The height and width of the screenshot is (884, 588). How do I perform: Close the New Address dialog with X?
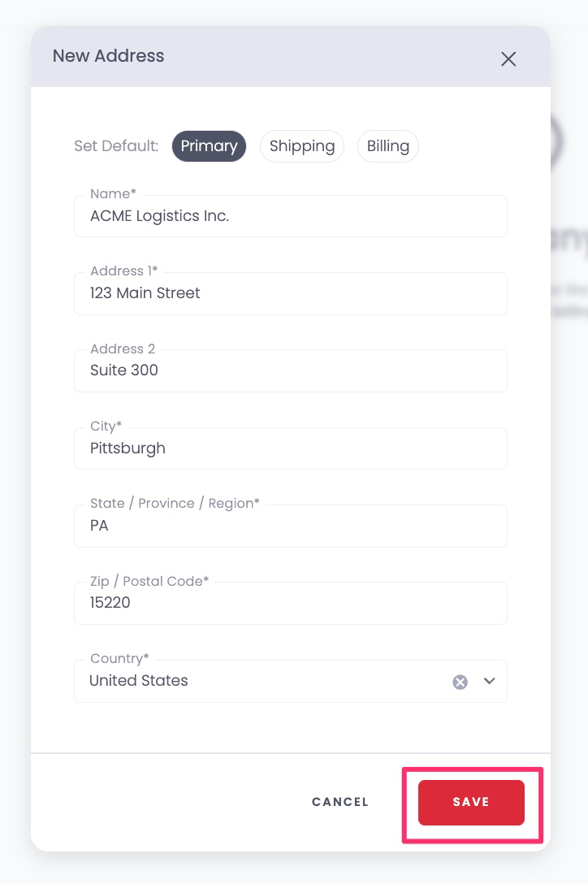tap(508, 58)
